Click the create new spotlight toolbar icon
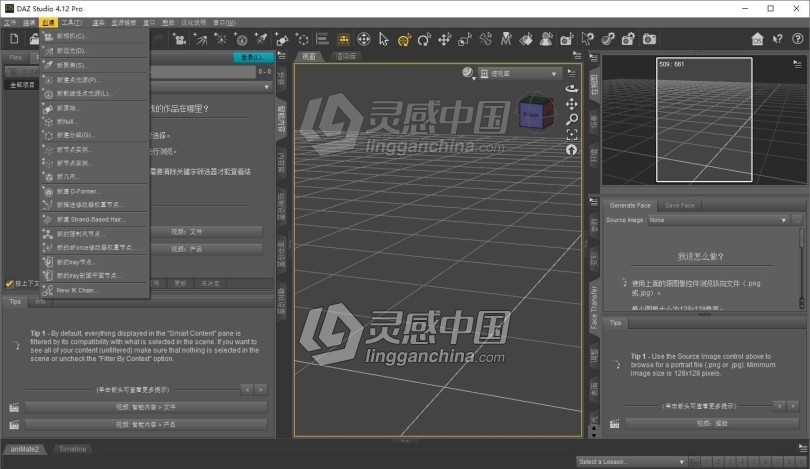The image size is (810, 469). tap(261, 39)
